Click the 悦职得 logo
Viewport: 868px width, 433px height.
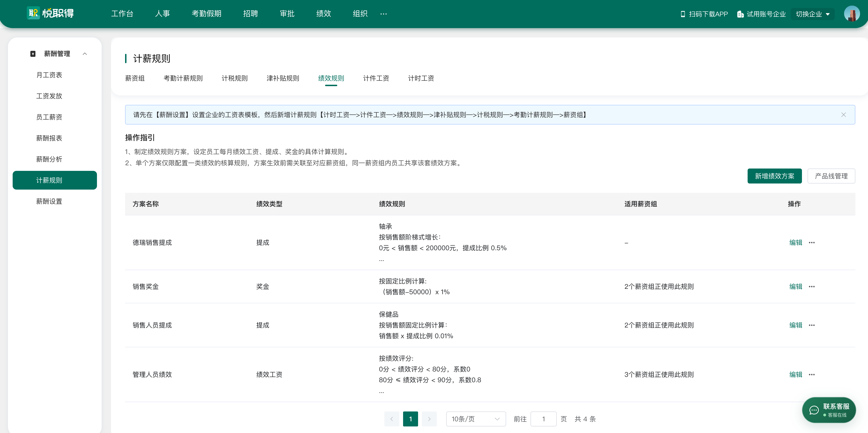click(50, 14)
